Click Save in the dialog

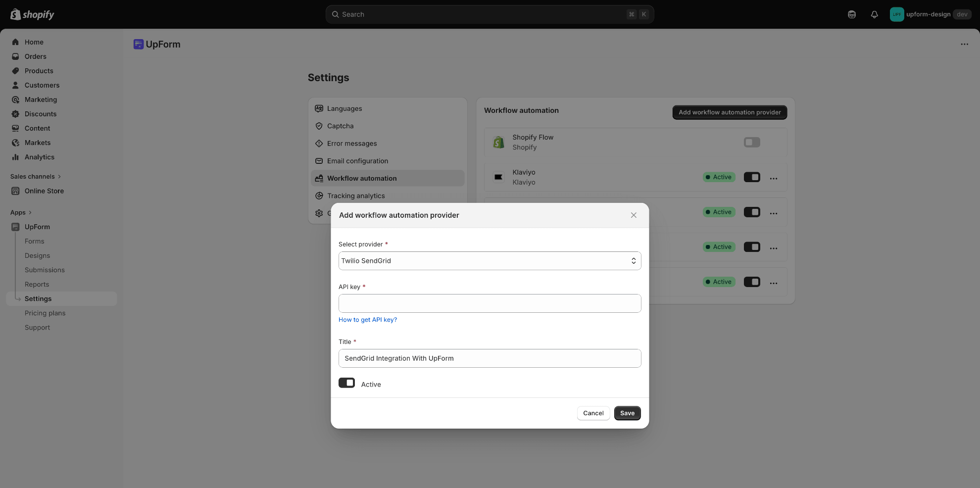coord(627,413)
